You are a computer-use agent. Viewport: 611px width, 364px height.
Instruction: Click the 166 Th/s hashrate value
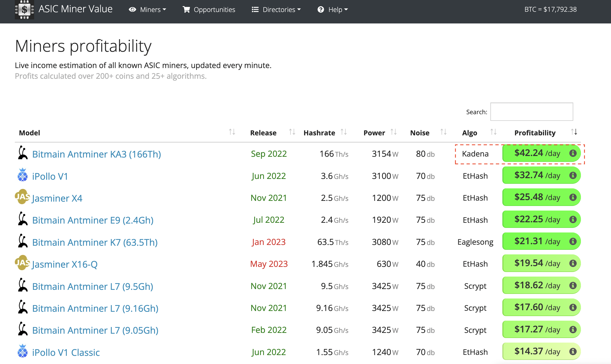tap(334, 154)
